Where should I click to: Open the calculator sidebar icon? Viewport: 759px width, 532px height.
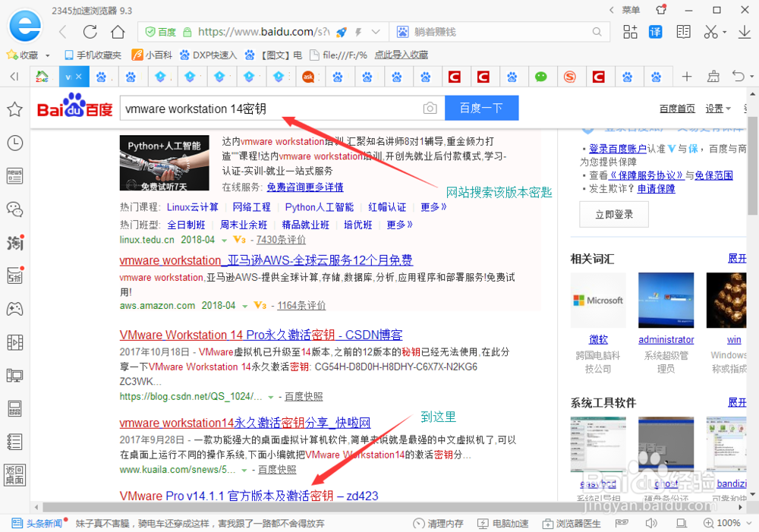point(14,408)
